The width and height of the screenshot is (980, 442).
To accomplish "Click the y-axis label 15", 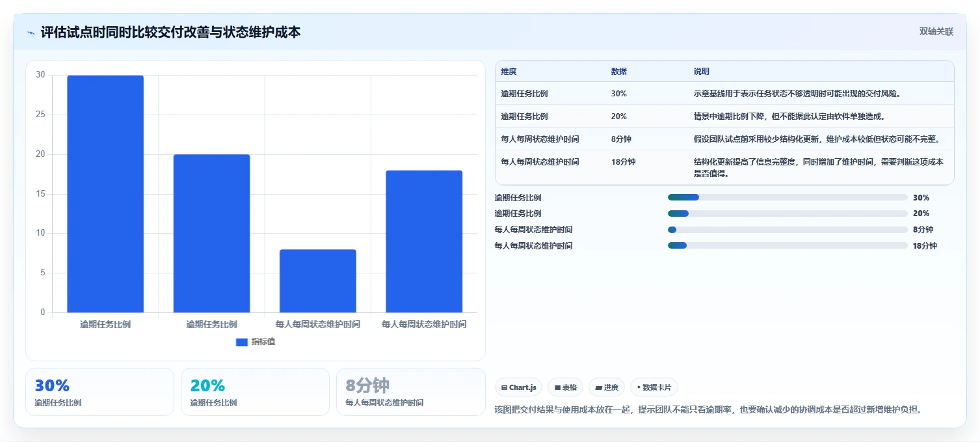I will tap(40, 194).
